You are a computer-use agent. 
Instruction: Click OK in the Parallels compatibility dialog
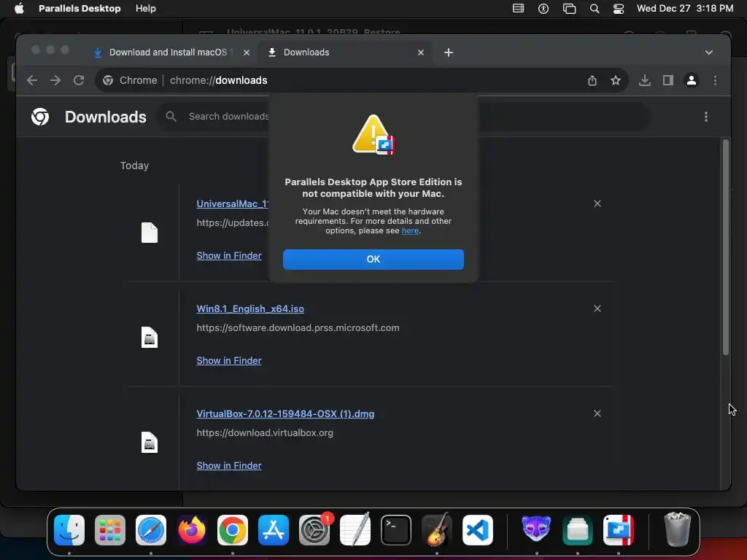373,259
